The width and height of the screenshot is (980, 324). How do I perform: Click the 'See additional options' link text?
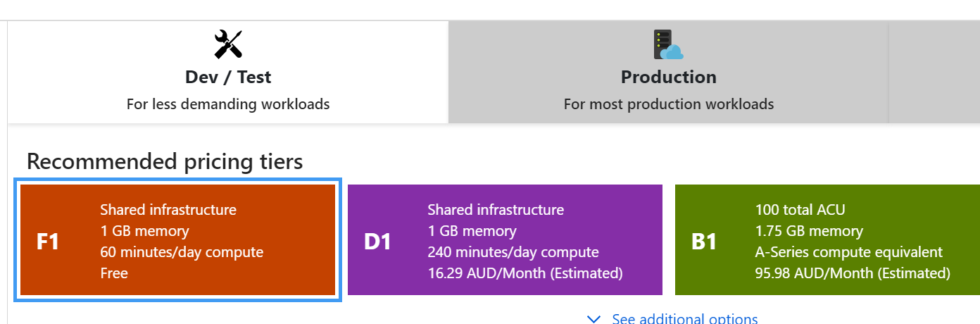pyautogui.click(x=684, y=319)
